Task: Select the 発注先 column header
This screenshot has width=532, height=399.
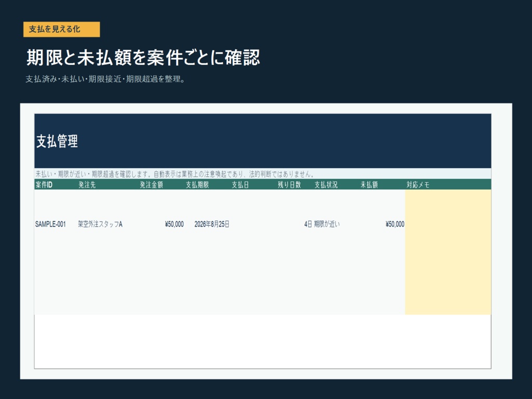Action: pos(87,184)
